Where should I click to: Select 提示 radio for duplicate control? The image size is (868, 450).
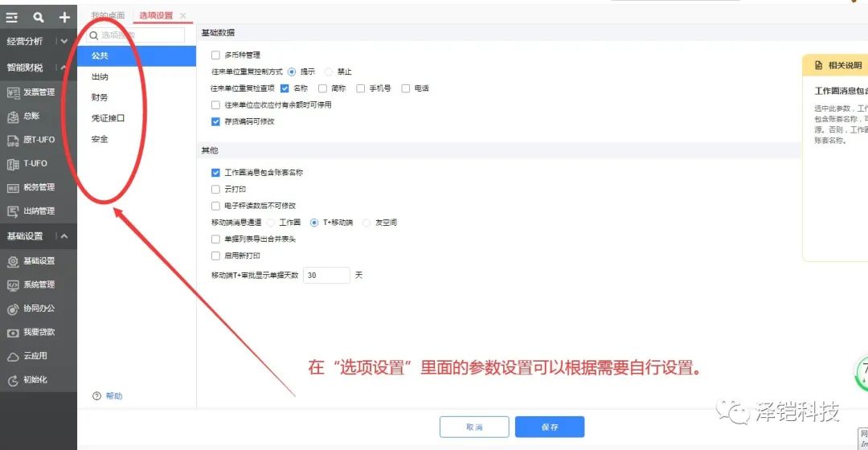[x=292, y=72]
